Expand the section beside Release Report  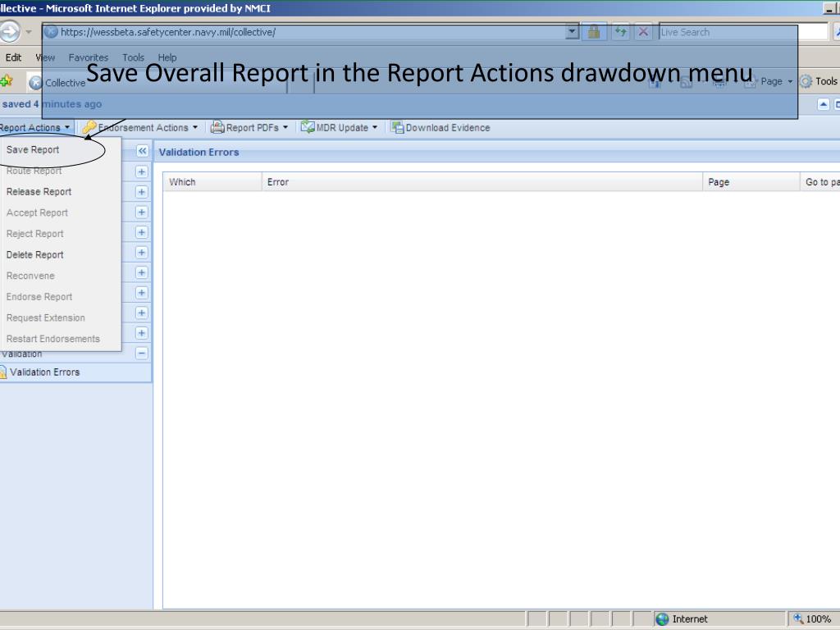tap(141, 192)
